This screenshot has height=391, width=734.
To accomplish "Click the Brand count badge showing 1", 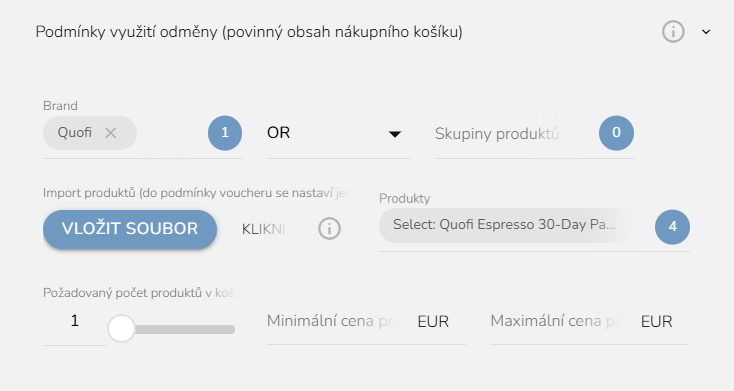I will click(x=225, y=133).
